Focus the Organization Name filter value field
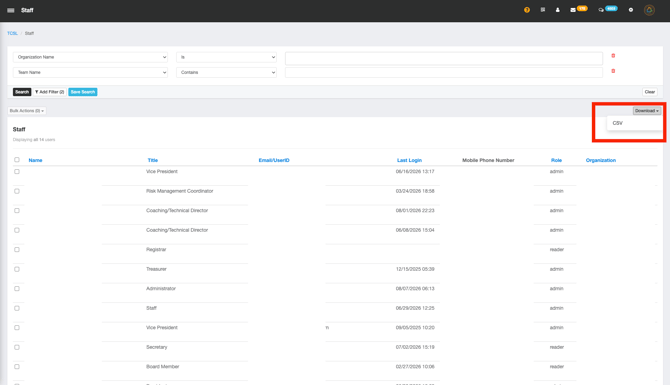Screen dimensions: 670x385 pyautogui.click(x=444, y=58)
